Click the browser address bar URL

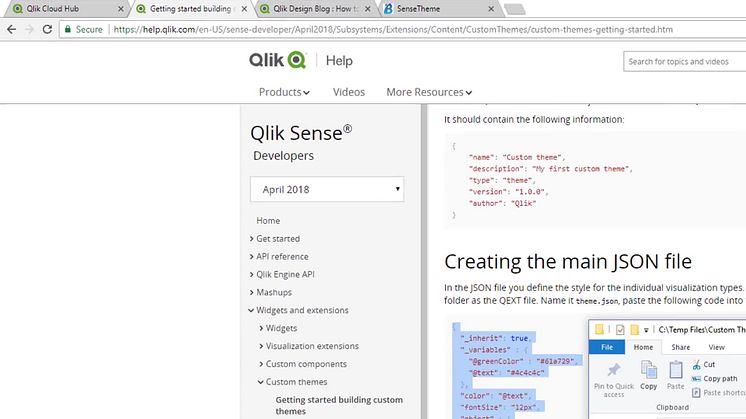[393, 29]
